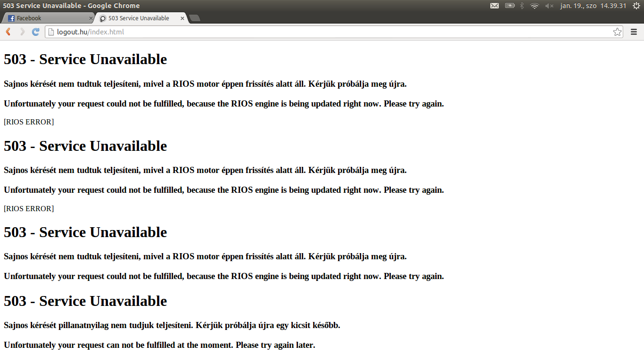Click the first 'RIOS motor éppen frissítés' sentence

tap(205, 84)
